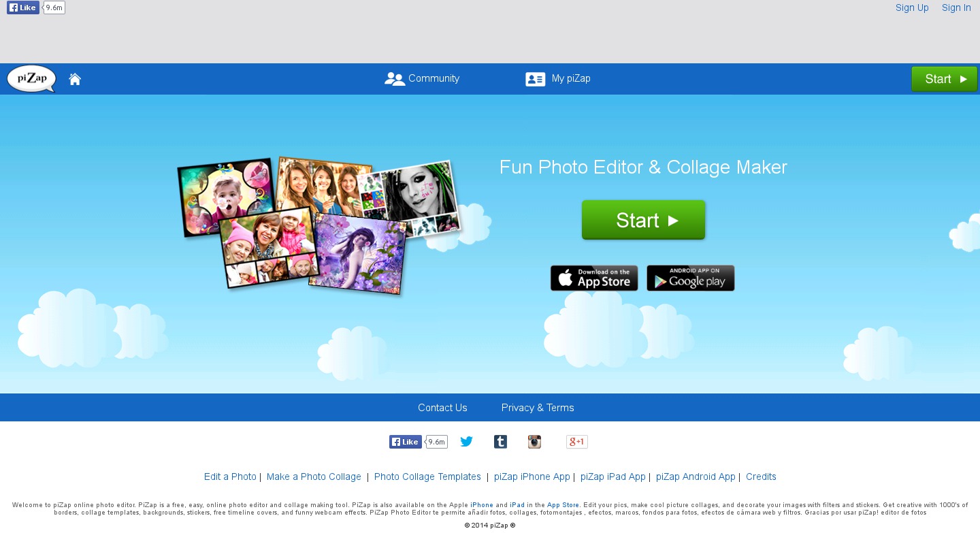Go to the home icon in navbar

[75, 79]
